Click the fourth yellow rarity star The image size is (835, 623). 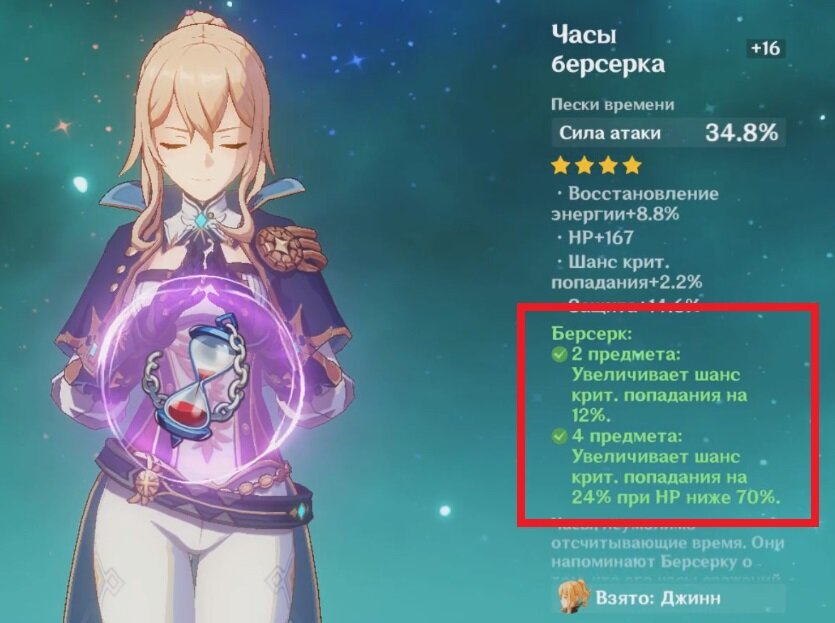[x=632, y=166]
